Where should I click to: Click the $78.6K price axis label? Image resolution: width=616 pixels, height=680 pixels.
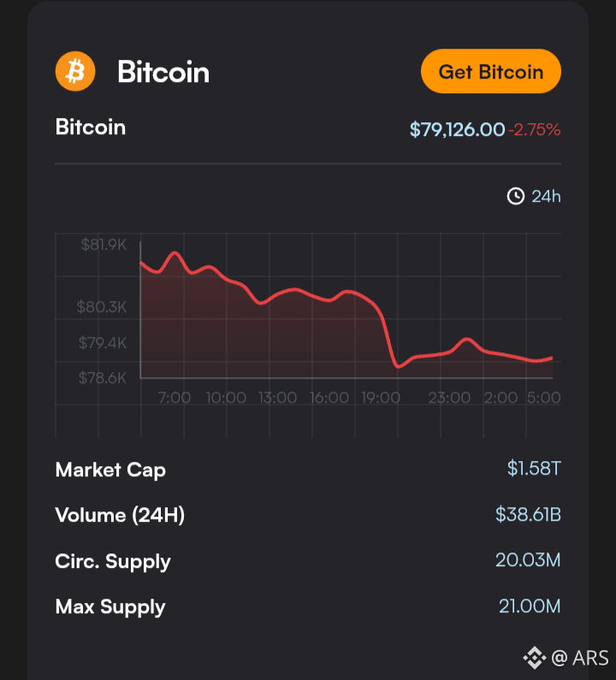[x=103, y=378]
